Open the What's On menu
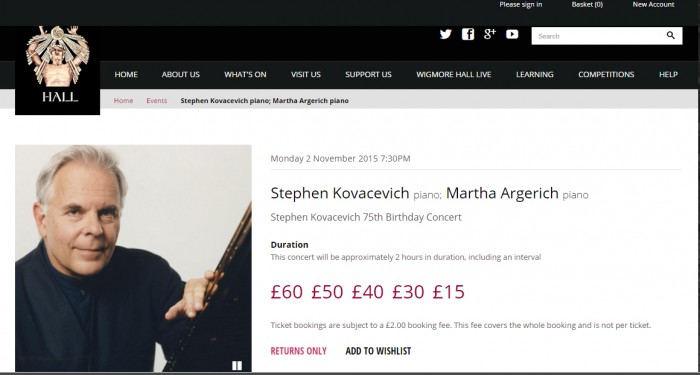700x375 pixels. (245, 75)
